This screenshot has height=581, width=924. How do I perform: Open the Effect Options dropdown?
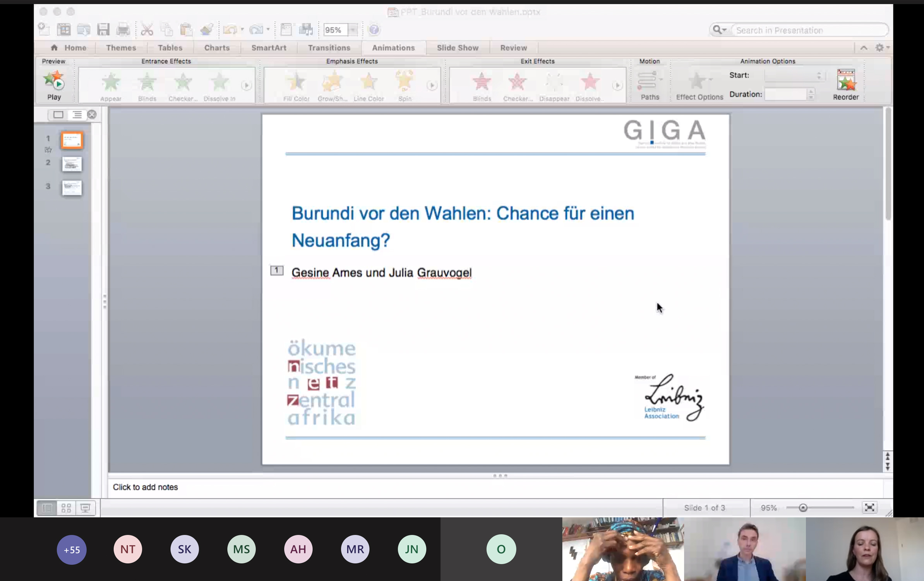point(699,83)
